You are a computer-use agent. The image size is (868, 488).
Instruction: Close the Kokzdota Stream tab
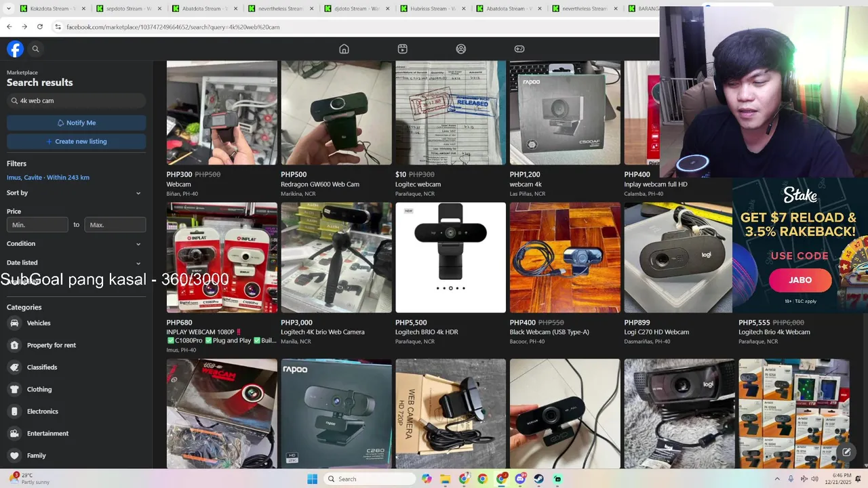[x=83, y=9]
